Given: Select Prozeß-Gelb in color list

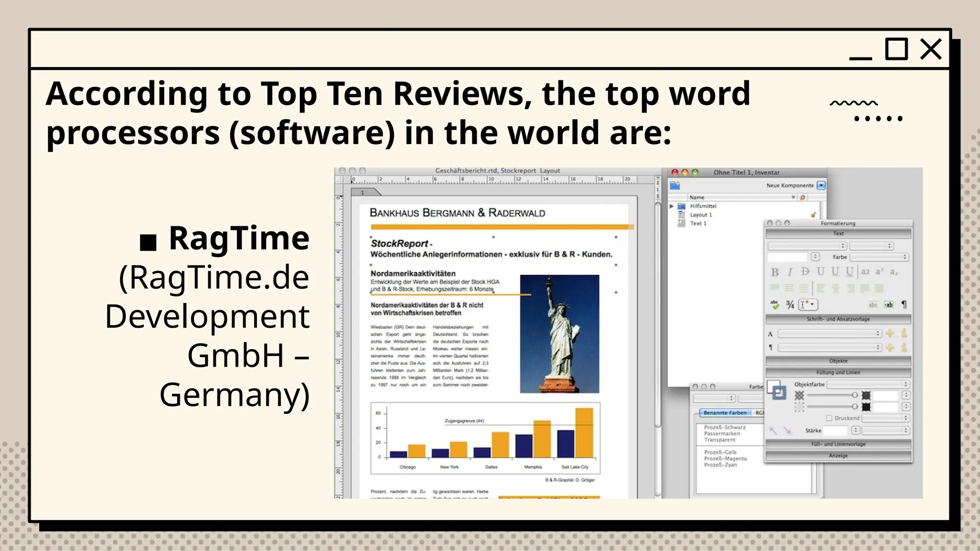Looking at the screenshot, I should tap(721, 452).
